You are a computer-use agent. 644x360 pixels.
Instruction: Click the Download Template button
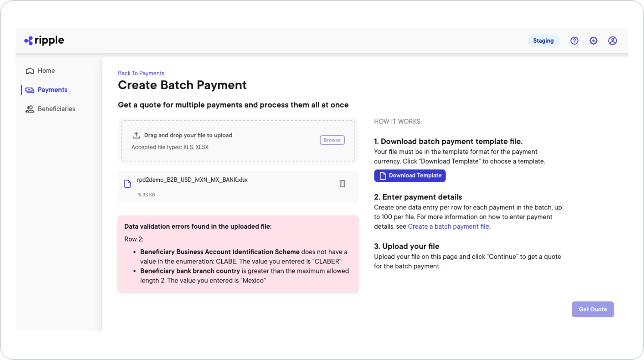coord(410,175)
